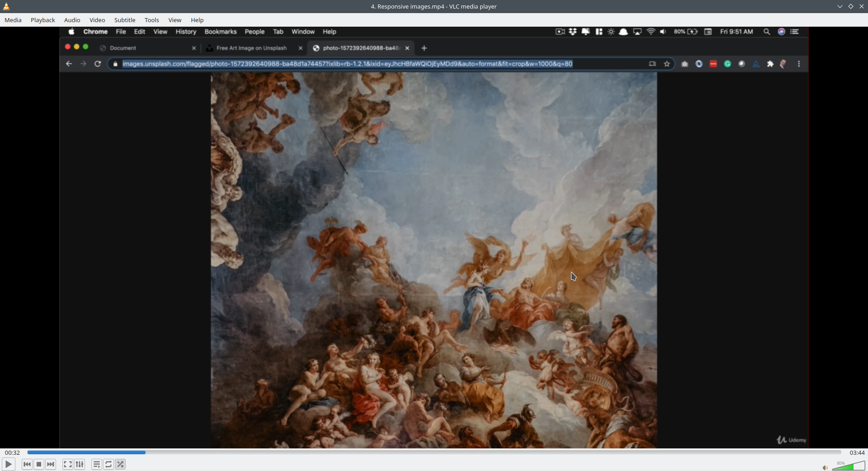Click the new tab plus button

[424, 48]
